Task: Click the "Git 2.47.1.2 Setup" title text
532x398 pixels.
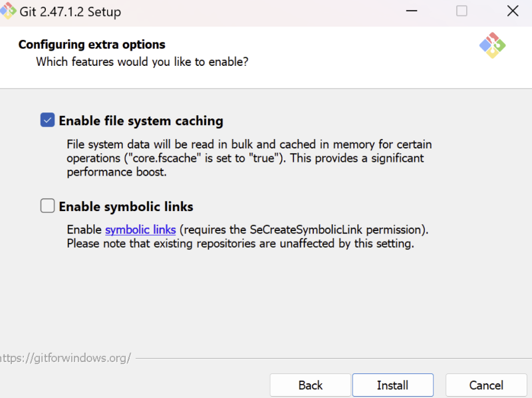Action: click(x=70, y=12)
